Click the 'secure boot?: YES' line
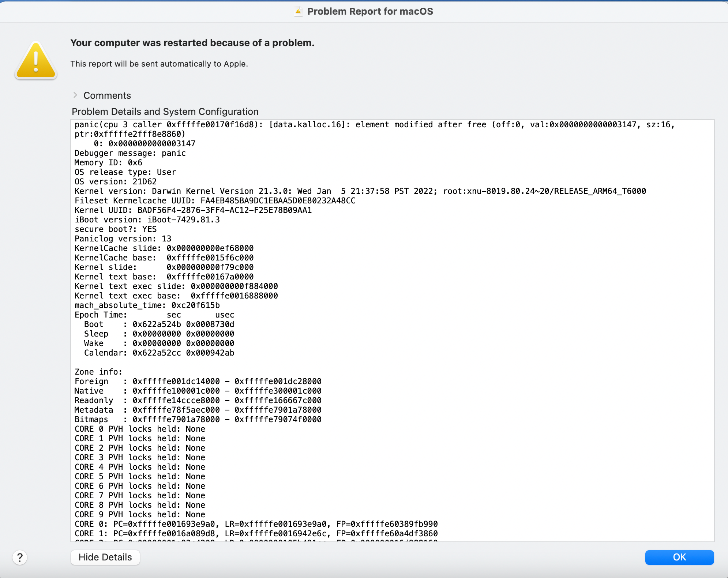 coord(116,229)
